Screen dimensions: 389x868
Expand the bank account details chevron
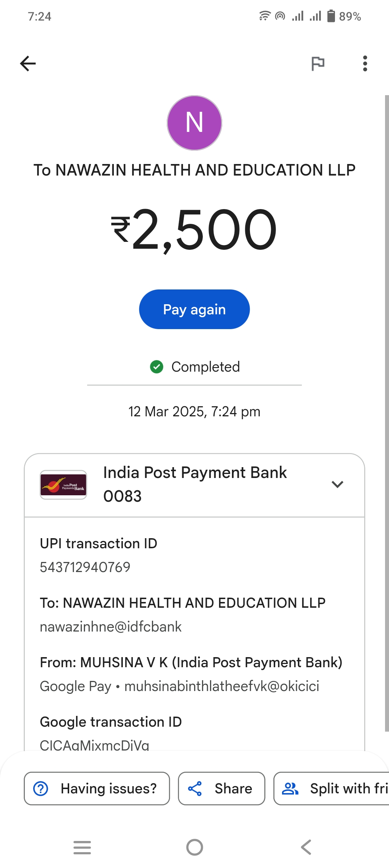337,484
